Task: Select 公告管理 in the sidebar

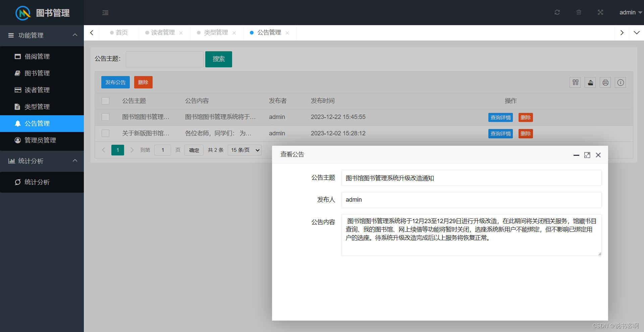Action: pyautogui.click(x=42, y=124)
